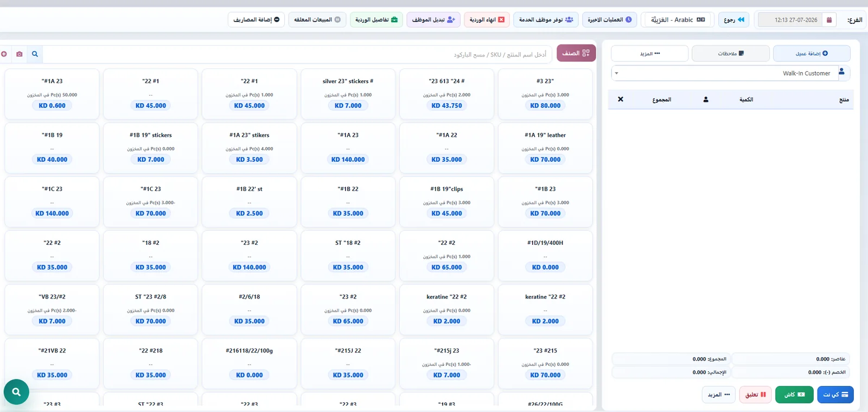Select "#1C 23 card priced KD 140.000
The image size is (868, 412).
[x=52, y=201]
